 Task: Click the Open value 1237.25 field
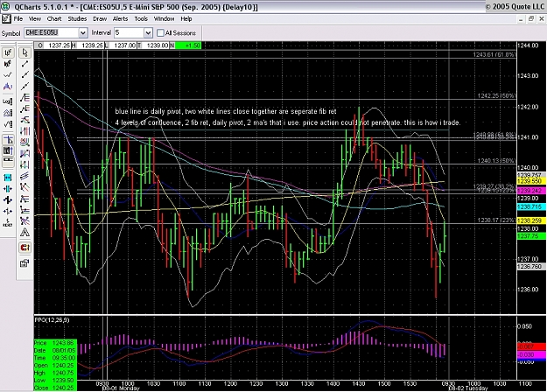coord(57,45)
